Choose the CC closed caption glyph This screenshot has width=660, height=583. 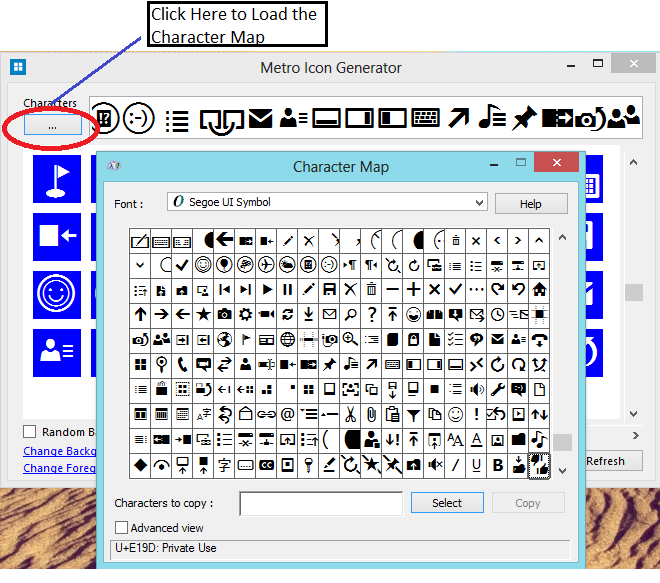coord(266,465)
